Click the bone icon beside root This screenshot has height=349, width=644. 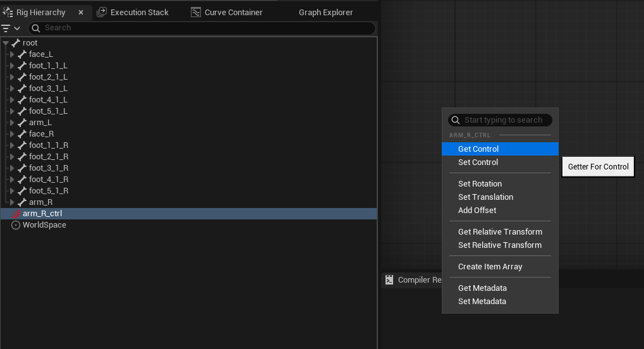point(16,43)
